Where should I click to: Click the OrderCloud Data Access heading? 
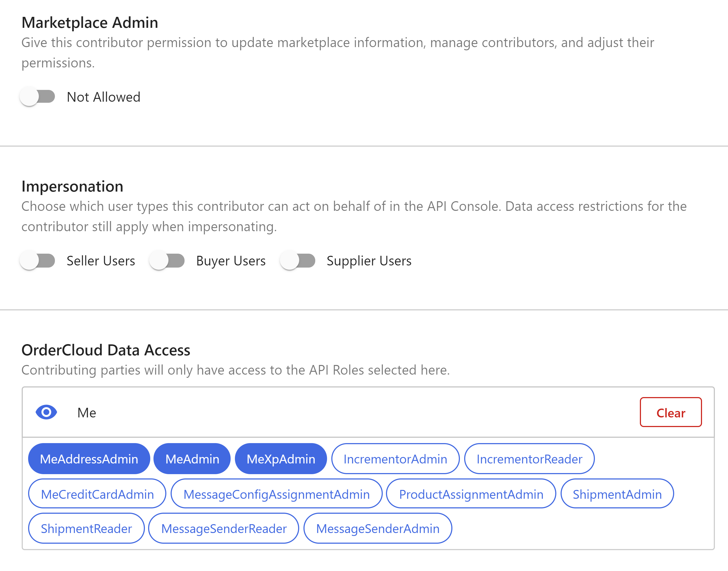coord(106,350)
